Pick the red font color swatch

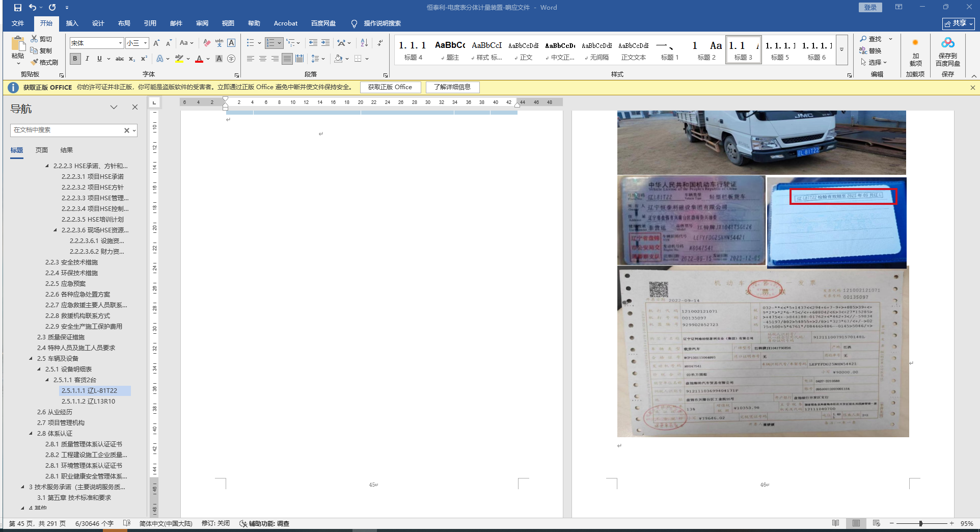click(199, 59)
